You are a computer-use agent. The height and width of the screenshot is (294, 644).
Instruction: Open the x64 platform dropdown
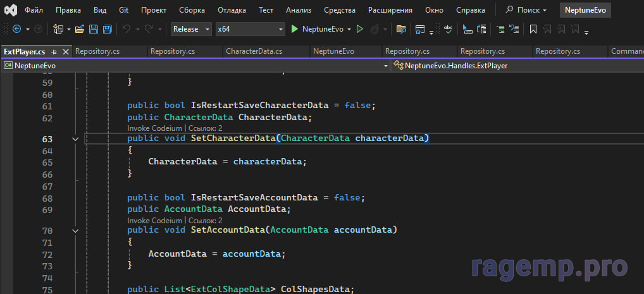pyautogui.click(x=249, y=29)
